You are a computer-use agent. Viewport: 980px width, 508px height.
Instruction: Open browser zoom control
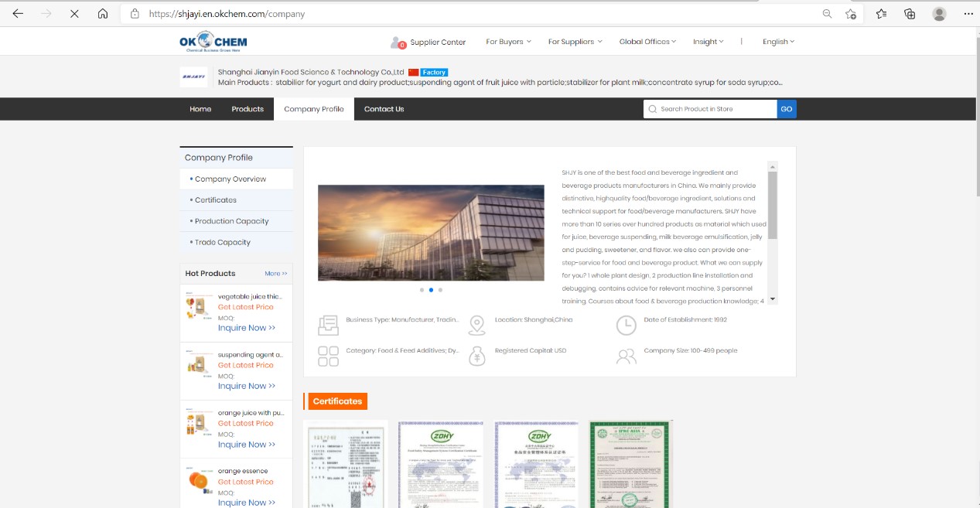pos(827,14)
